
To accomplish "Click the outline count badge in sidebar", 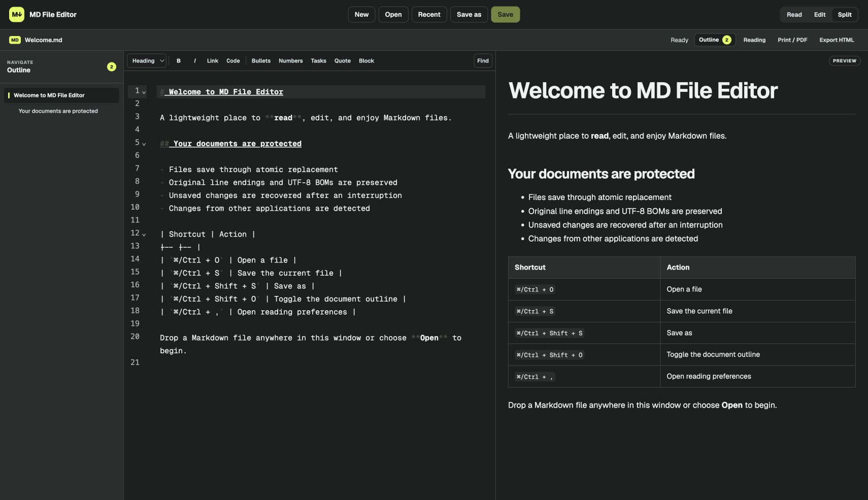I will (x=112, y=67).
